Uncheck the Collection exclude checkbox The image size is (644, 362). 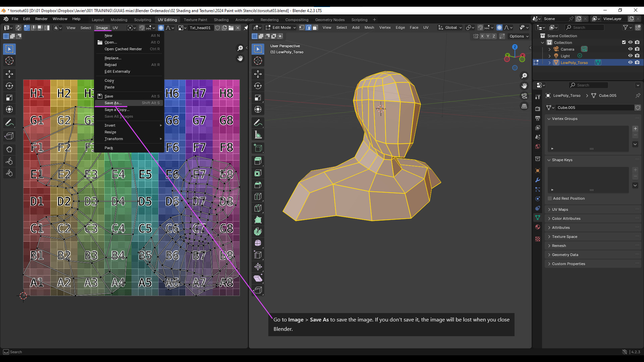pyautogui.click(x=624, y=42)
